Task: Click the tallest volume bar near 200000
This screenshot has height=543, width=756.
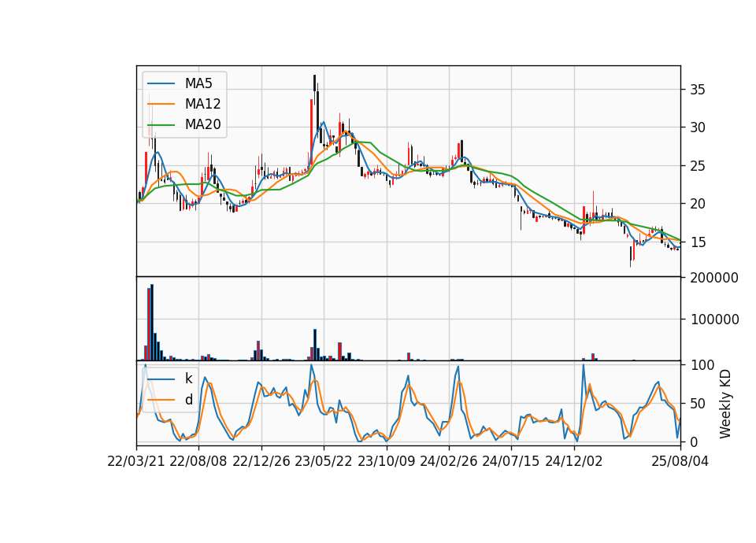Action: [x=152, y=323]
